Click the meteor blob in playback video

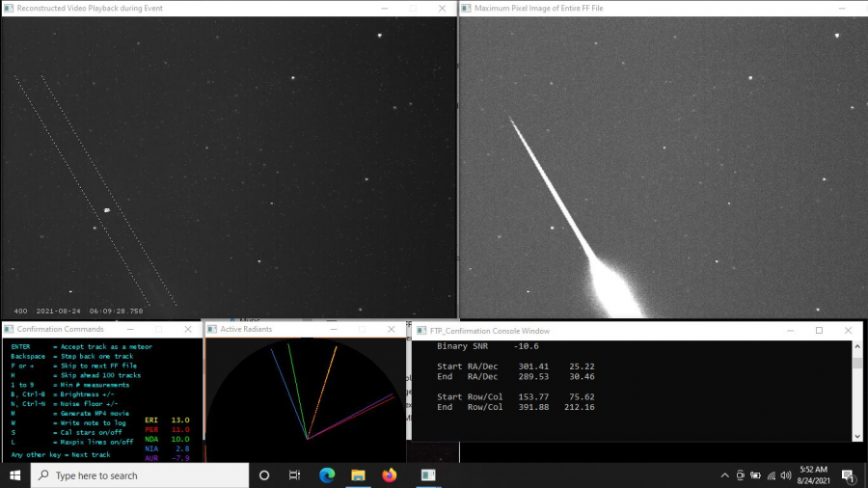[x=107, y=210]
